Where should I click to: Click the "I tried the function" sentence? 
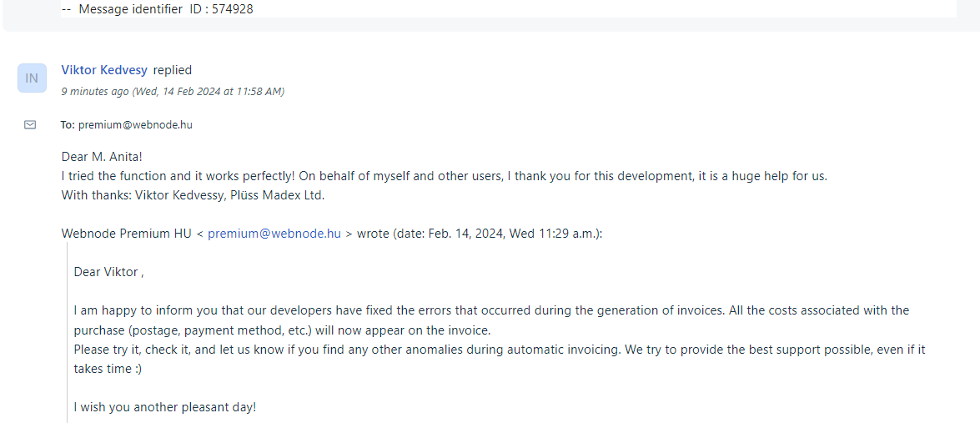444,176
